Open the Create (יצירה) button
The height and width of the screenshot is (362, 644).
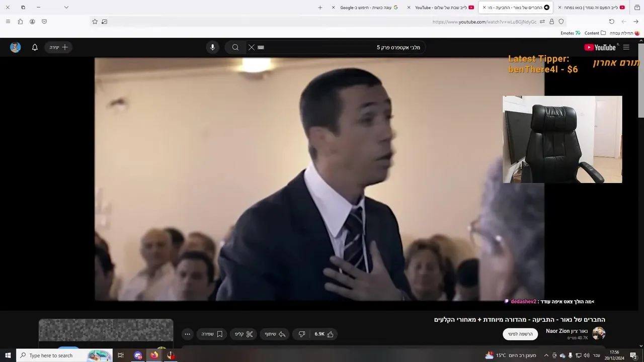pos(58,47)
